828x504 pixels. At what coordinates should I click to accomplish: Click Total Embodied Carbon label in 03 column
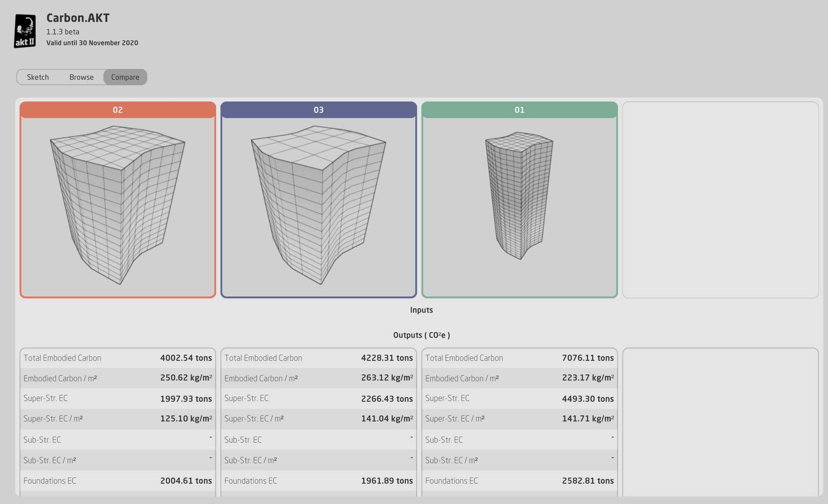click(263, 358)
